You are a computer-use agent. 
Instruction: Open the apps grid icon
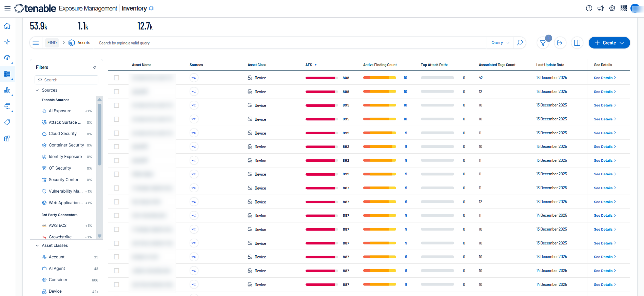pos(624,8)
